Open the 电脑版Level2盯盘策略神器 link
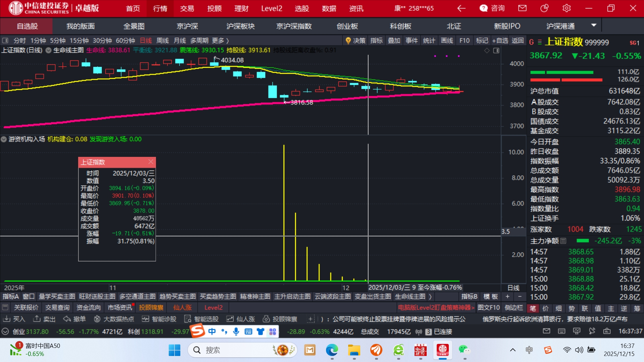644x362 pixels. coord(436,307)
